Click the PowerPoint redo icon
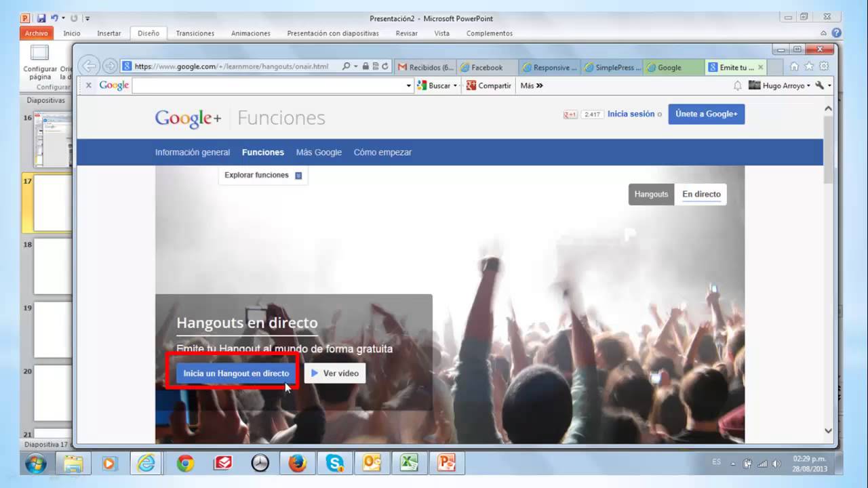868x488 pixels. point(74,18)
